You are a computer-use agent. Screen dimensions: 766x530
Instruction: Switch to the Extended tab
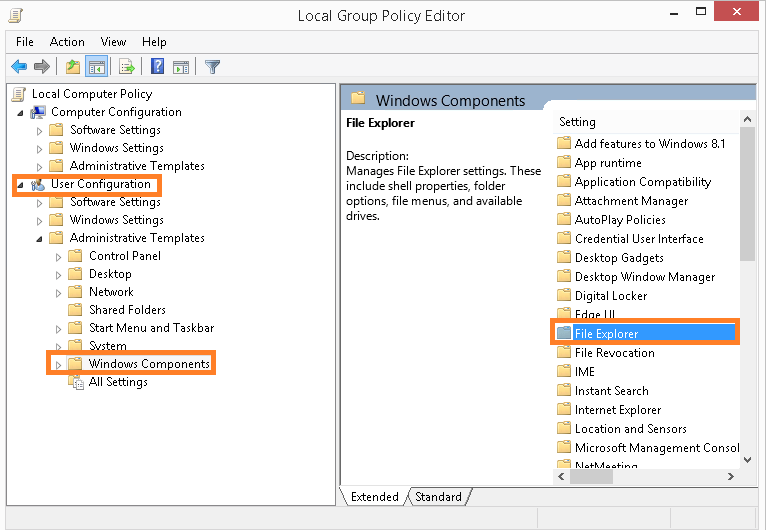tap(374, 496)
